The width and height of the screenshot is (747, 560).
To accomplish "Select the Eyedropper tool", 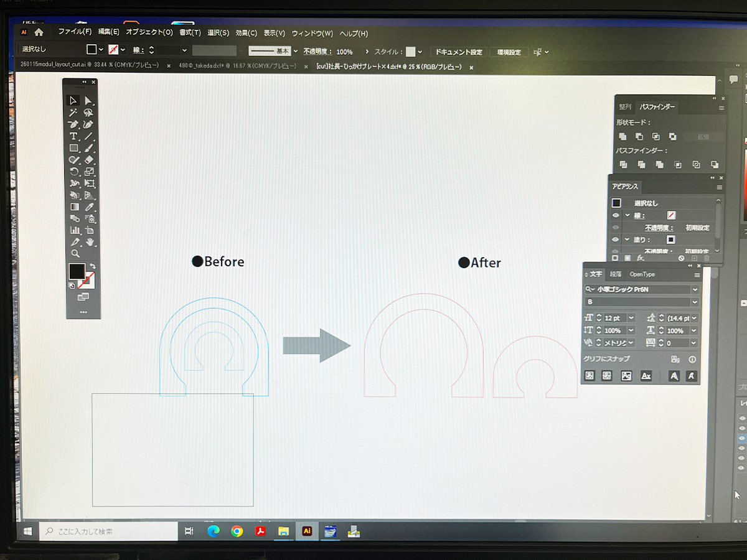I will (90, 207).
